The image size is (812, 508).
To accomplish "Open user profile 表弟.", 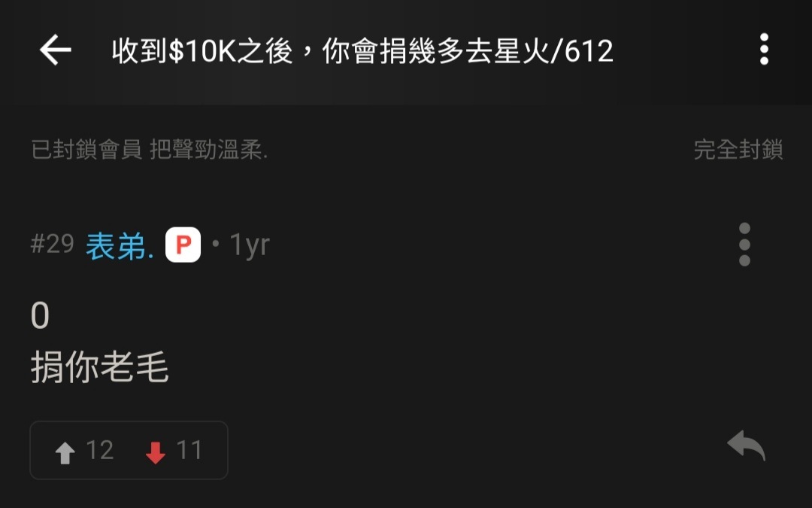I will pyautogui.click(x=120, y=245).
